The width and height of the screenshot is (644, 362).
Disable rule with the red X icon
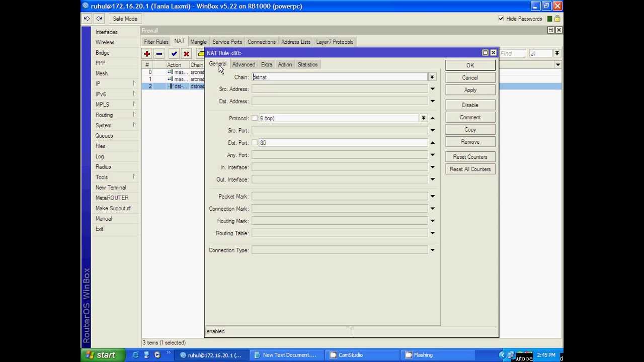pyautogui.click(x=186, y=53)
